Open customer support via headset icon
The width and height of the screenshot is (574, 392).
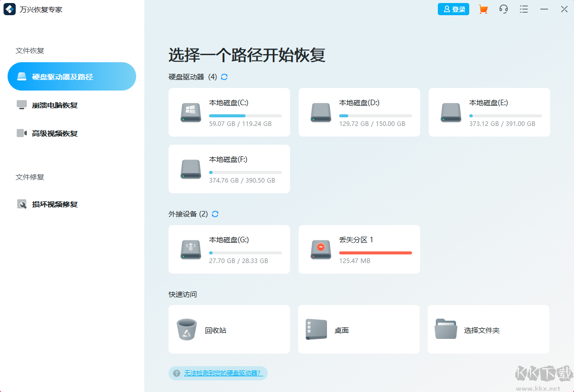click(503, 9)
